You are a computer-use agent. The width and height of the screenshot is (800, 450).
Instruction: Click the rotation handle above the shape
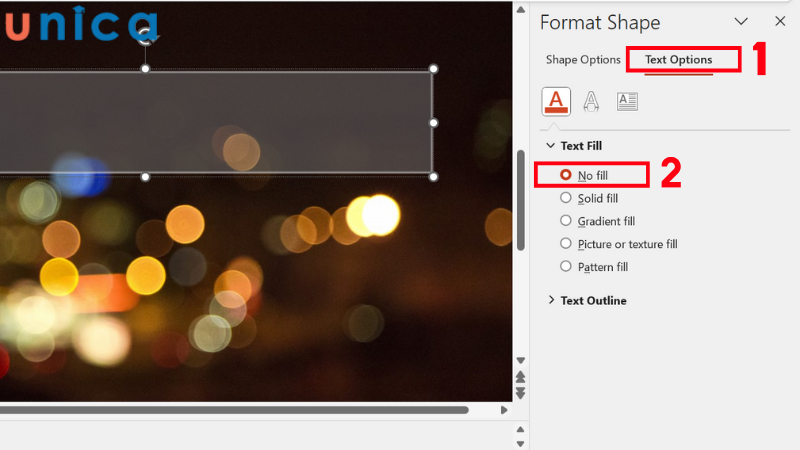click(146, 37)
